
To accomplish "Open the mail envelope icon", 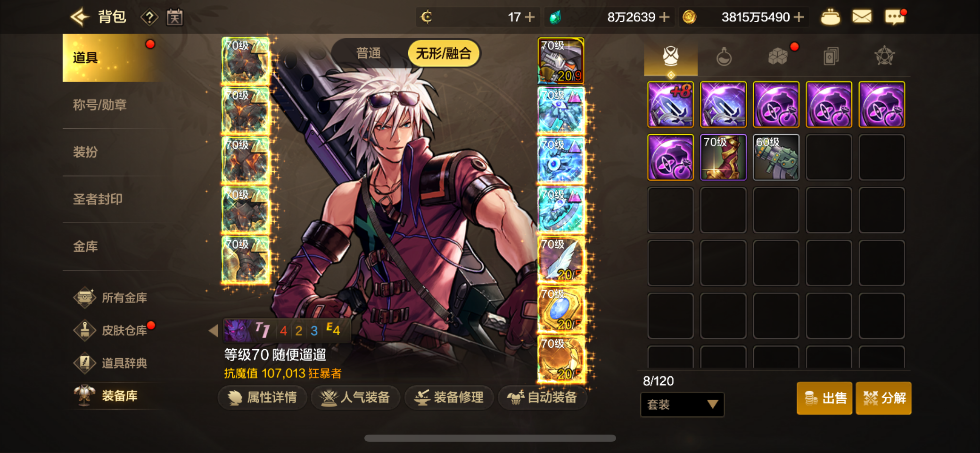I will pyautogui.click(x=862, y=17).
